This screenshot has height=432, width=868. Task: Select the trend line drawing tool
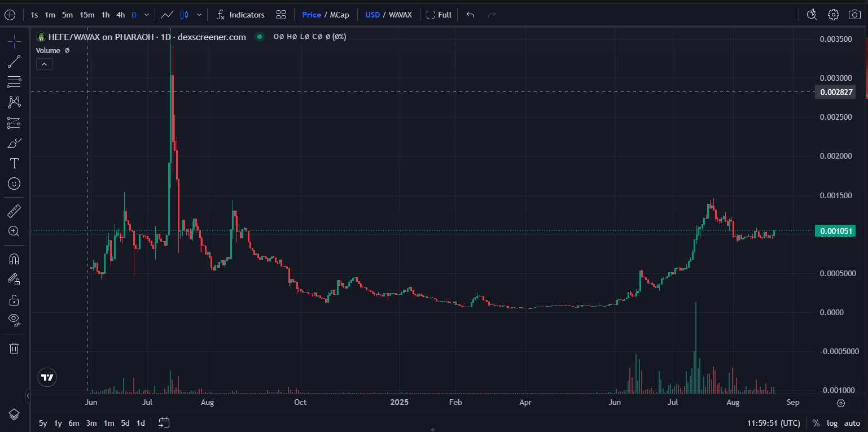[x=14, y=62]
